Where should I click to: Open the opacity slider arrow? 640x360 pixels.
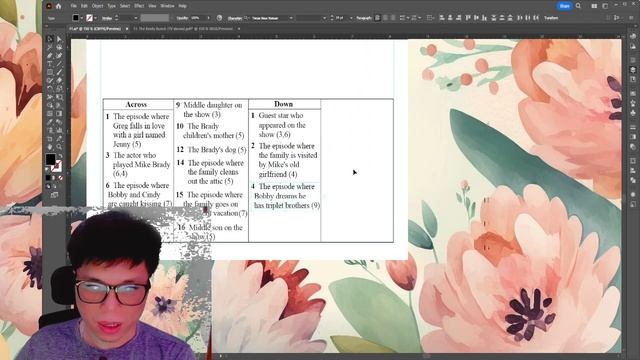tap(208, 18)
